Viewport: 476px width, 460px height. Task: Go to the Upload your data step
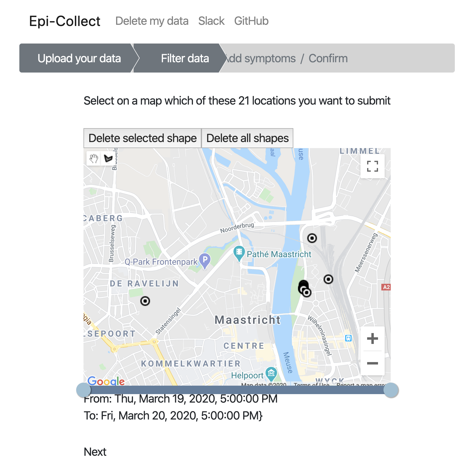(x=79, y=58)
